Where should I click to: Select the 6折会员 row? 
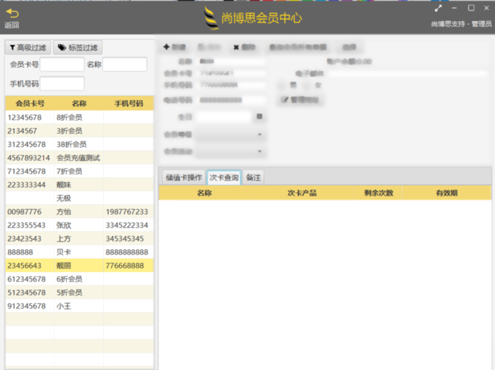pyautogui.click(x=79, y=279)
